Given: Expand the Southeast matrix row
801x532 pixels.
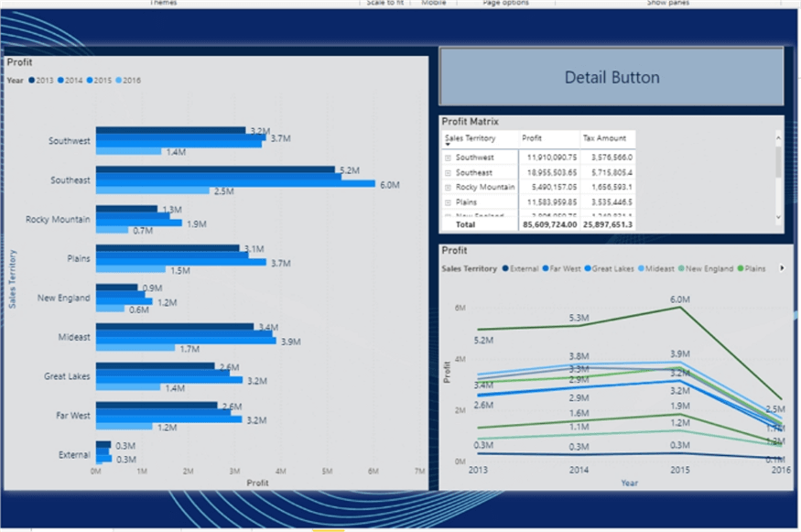Looking at the screenshot, I should (448, 173).
